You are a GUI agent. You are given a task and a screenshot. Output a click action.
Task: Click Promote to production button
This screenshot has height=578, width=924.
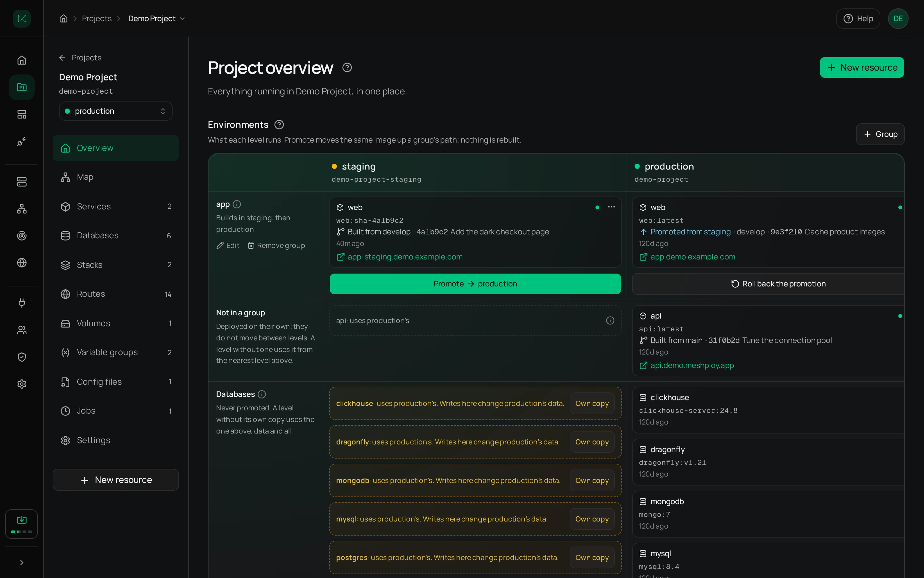[x=475, y=284]
